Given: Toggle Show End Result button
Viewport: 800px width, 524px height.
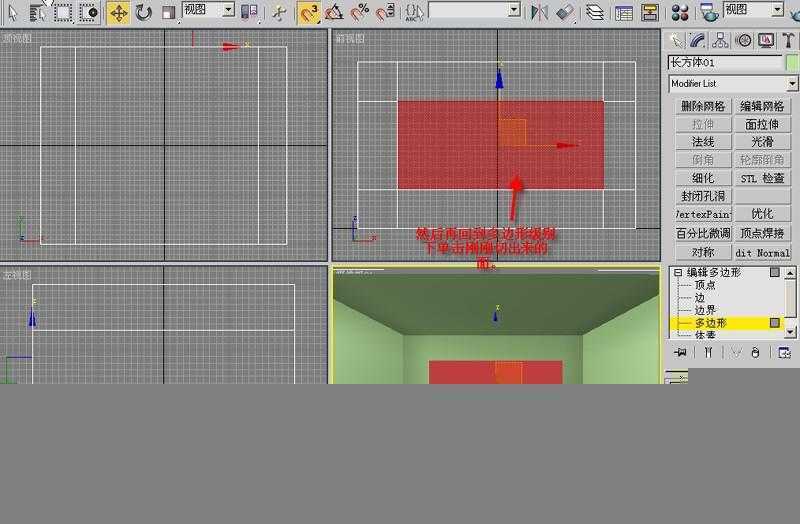Looking at the screenshot, I should 708,352.
